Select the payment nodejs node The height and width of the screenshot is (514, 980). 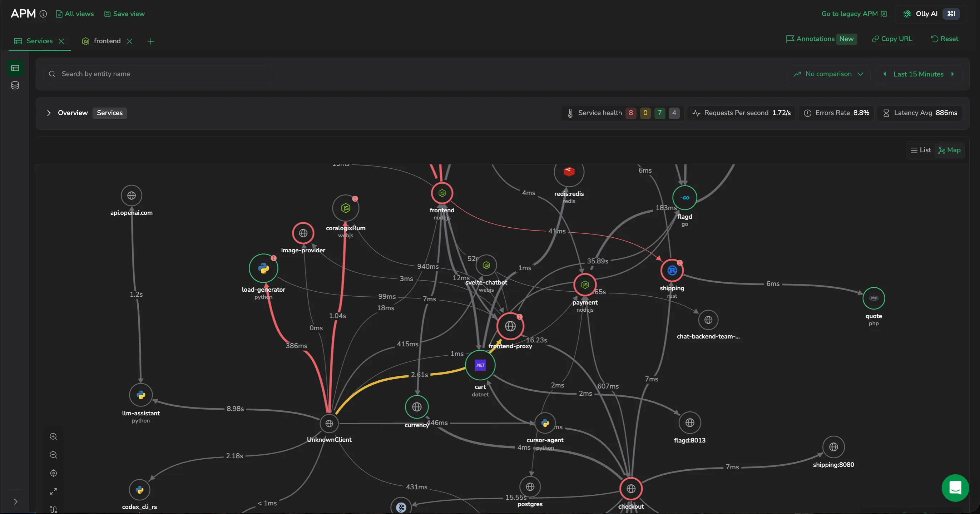point(585,285)
